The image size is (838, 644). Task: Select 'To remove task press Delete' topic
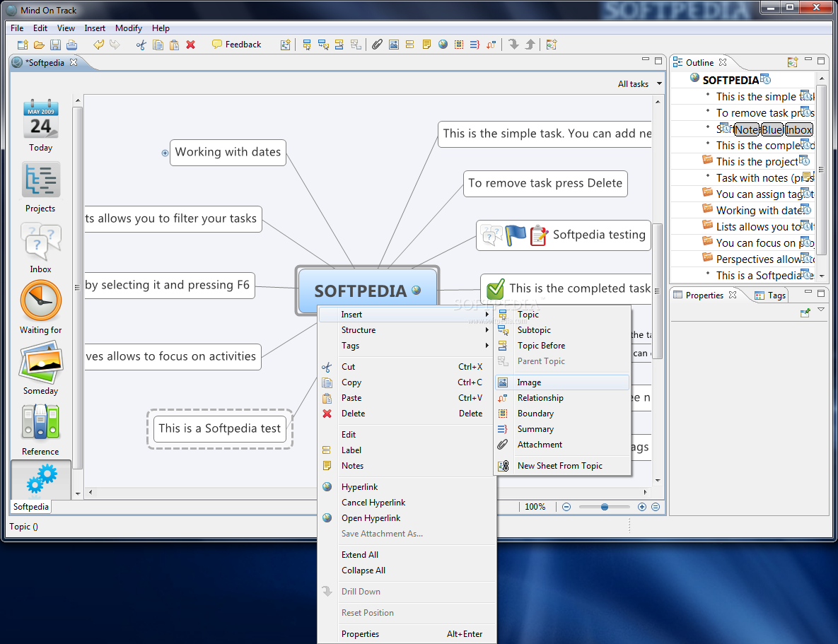(x=545, y=183)
